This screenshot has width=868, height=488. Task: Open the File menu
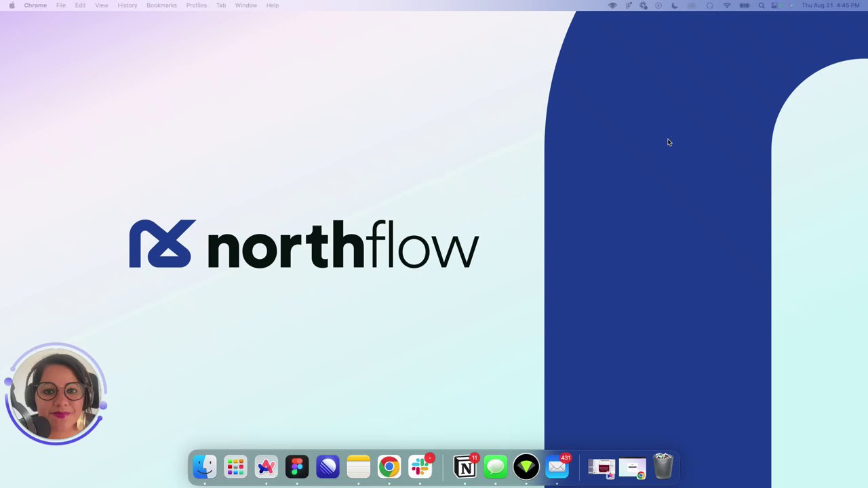coord(61,5)
